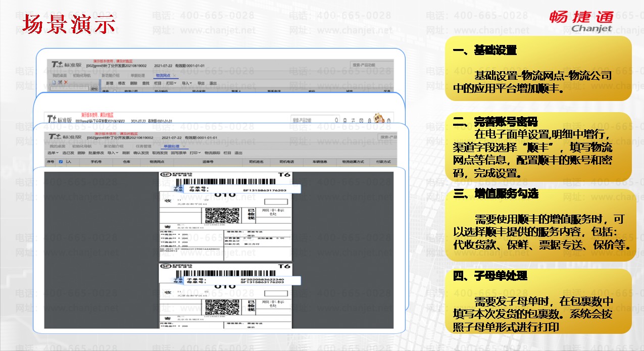Image resolution: width=644 pixels, height=351 pixels.
Task: Click the 车辆信息 column header
Action: (x=320, y=162)
